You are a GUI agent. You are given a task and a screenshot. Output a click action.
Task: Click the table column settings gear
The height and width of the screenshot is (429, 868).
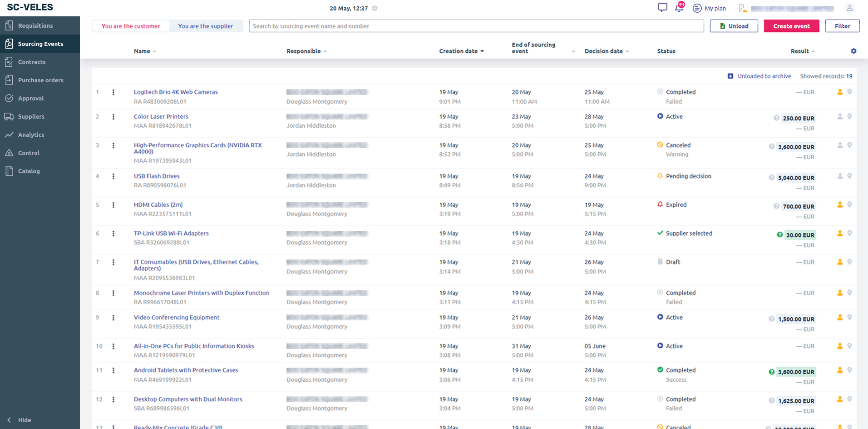click(853, 51)
